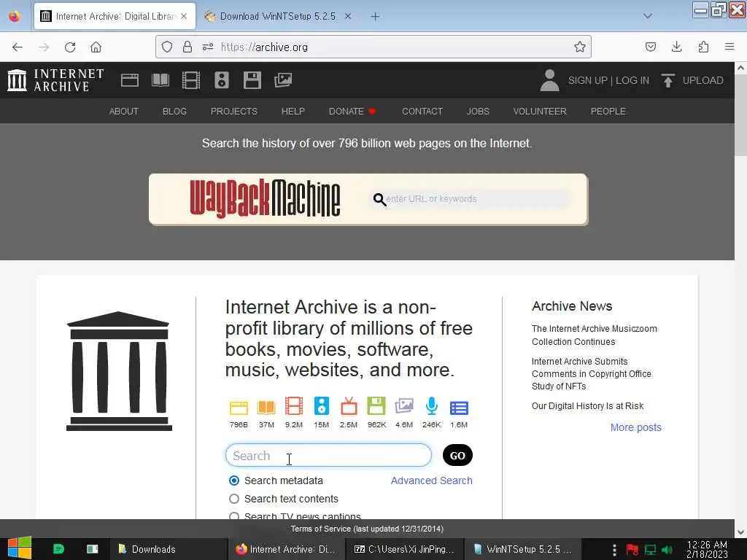Open More posts link
This screenshot has height=560, width=747.
coord(636,427)
